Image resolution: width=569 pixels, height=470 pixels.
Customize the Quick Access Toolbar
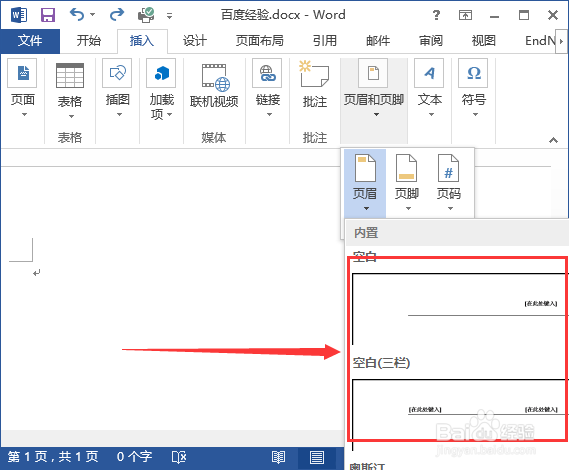pos(169,16)
